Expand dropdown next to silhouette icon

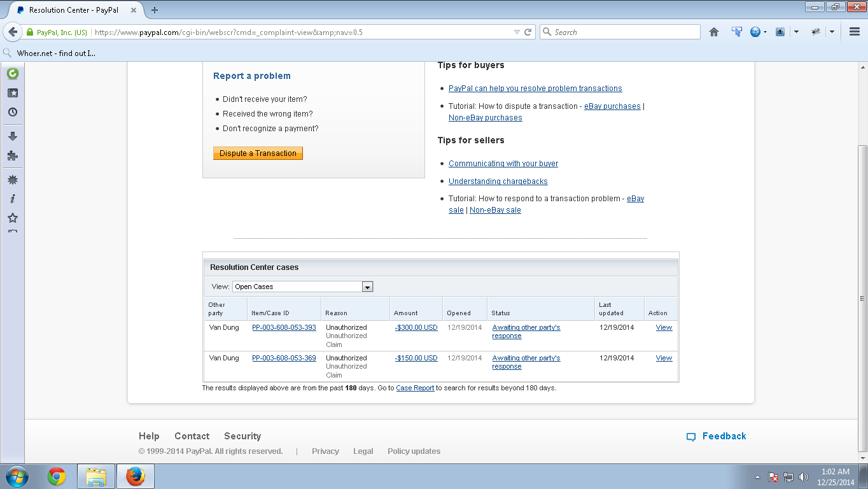click(x=796, y=32)
